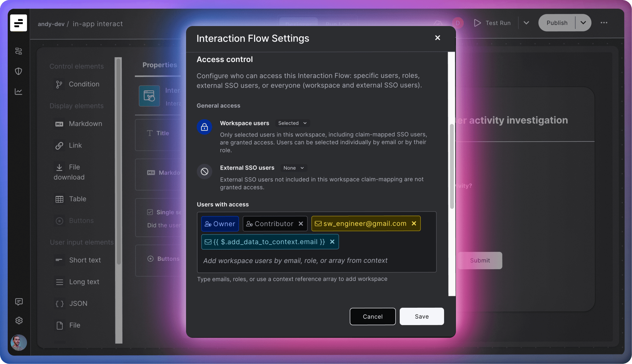Remove the Contributor role tag
Viewport: 632px width, 364px height.
(301, 224)
